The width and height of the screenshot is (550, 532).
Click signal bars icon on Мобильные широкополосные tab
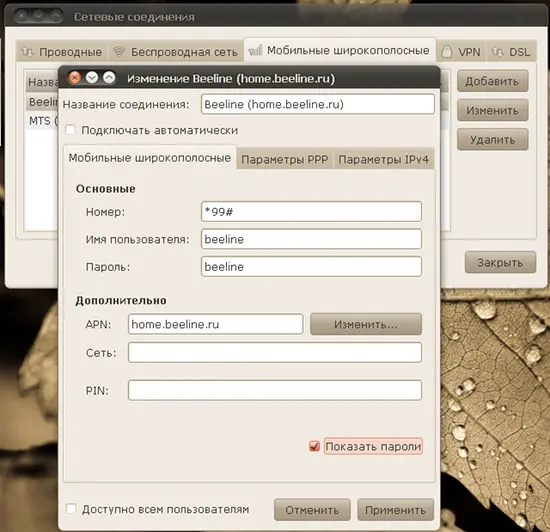[255, 50]
